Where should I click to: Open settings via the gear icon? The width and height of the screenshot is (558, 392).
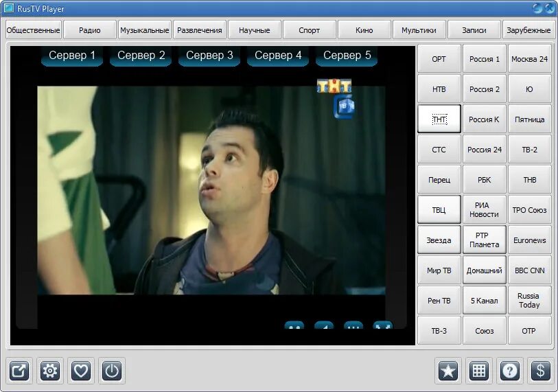click(x=50, y=371)
